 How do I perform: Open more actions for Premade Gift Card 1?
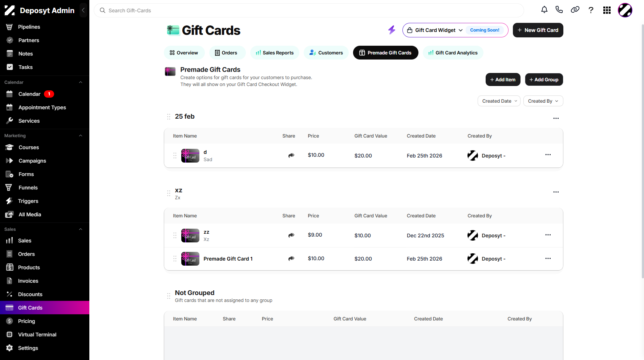(548, 258)
